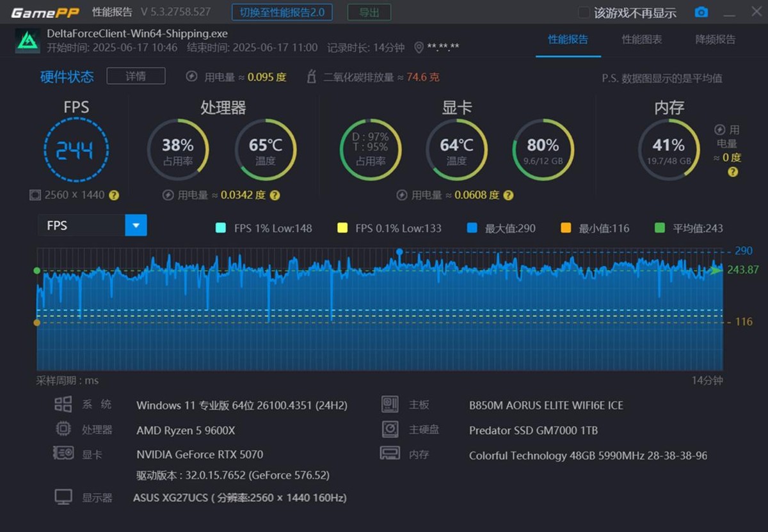Click the motherboard icon
This screenshot has height=532, width=768.
(390, 404)
